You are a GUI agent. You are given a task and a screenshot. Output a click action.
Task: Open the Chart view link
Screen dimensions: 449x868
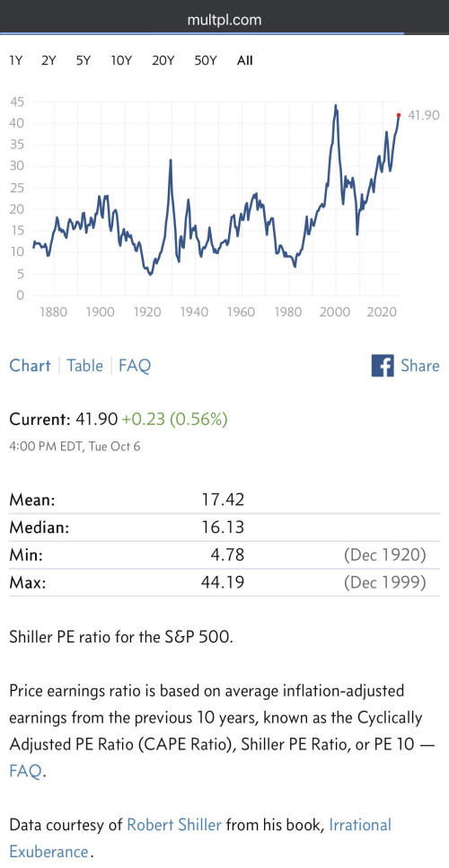[30, 366]
